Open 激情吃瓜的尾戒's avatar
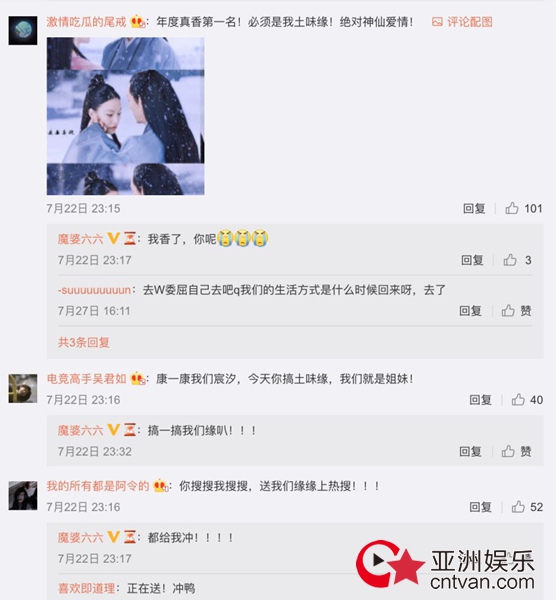The width and height of the screenshot is (556, 600). click(23, 31)
